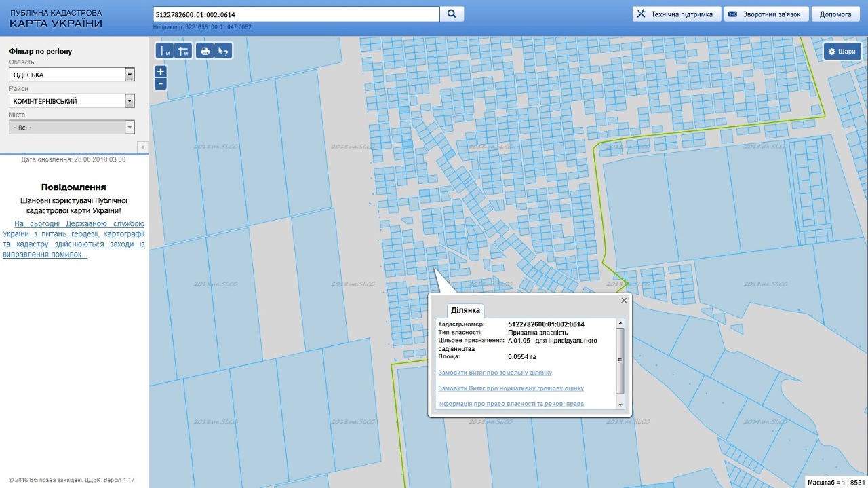Zoom out with the minus button
The image size is (868, 488).
click(161, 84)
